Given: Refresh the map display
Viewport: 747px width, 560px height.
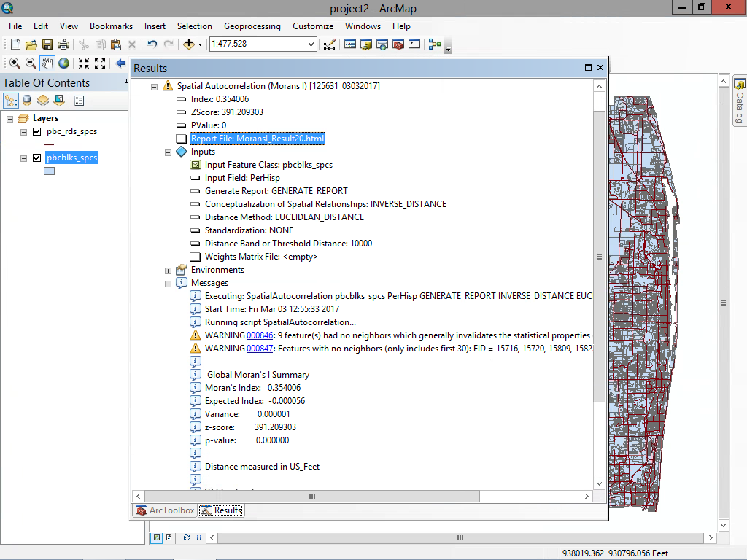Looking at the screenshot, I should (x=186, y=537).
